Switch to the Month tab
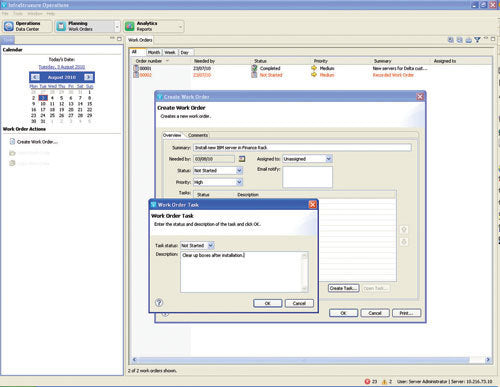The image size is (500, 387). [154, 52]
